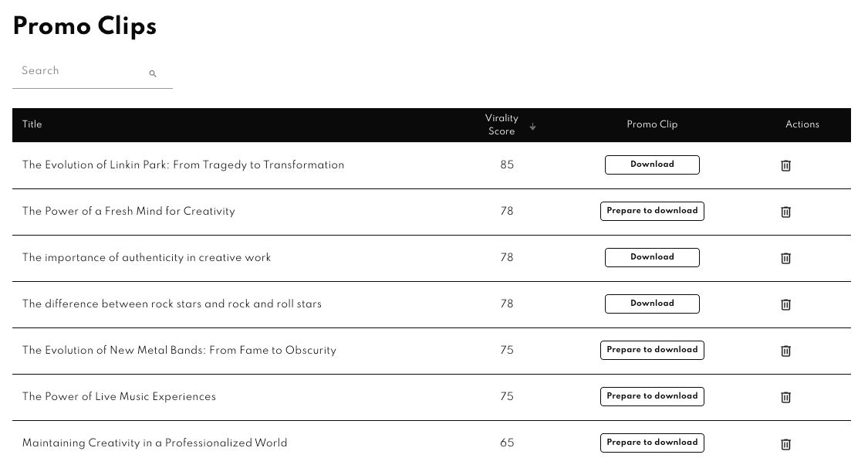Delete the Linkin Park evolution clip
This screenshot has height=475, width=868.
[785, 165]
